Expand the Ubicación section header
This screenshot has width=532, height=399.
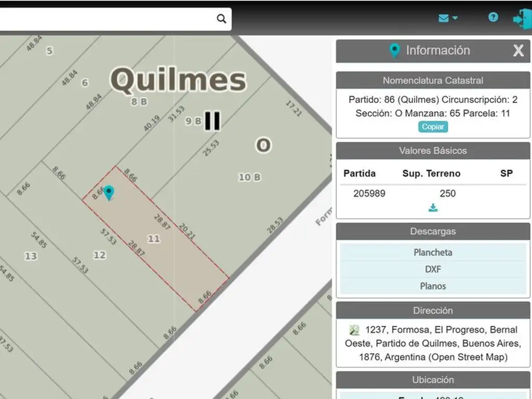point(433,380)
